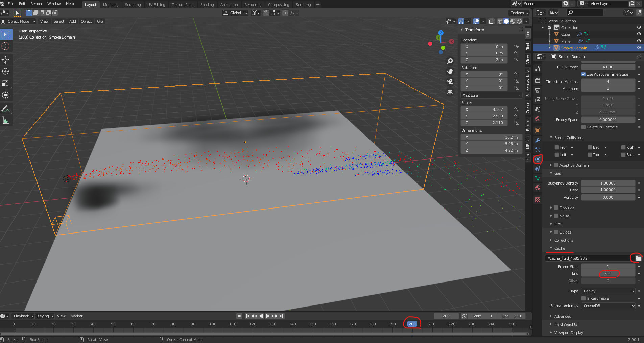Open cache Type Replay dropdown
644x343 pixels.
[609, 291]
